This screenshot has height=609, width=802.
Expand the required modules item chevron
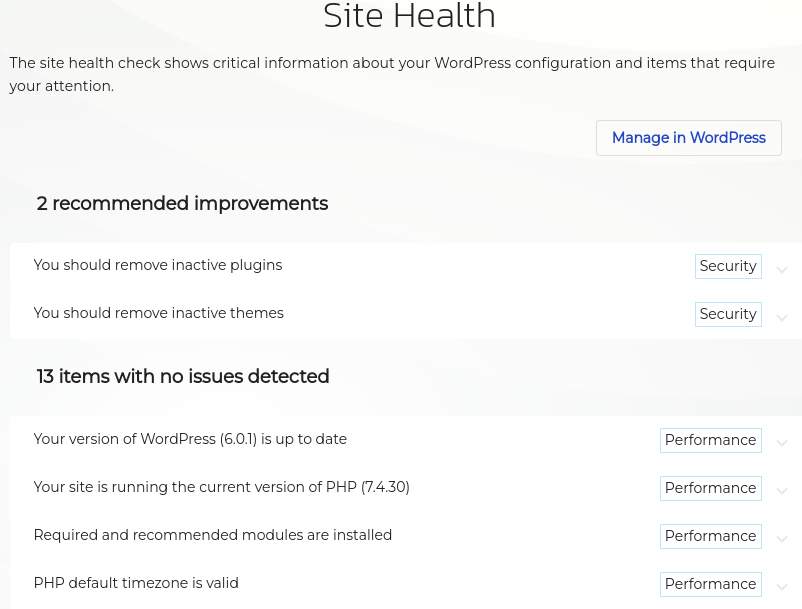[782, 539]
